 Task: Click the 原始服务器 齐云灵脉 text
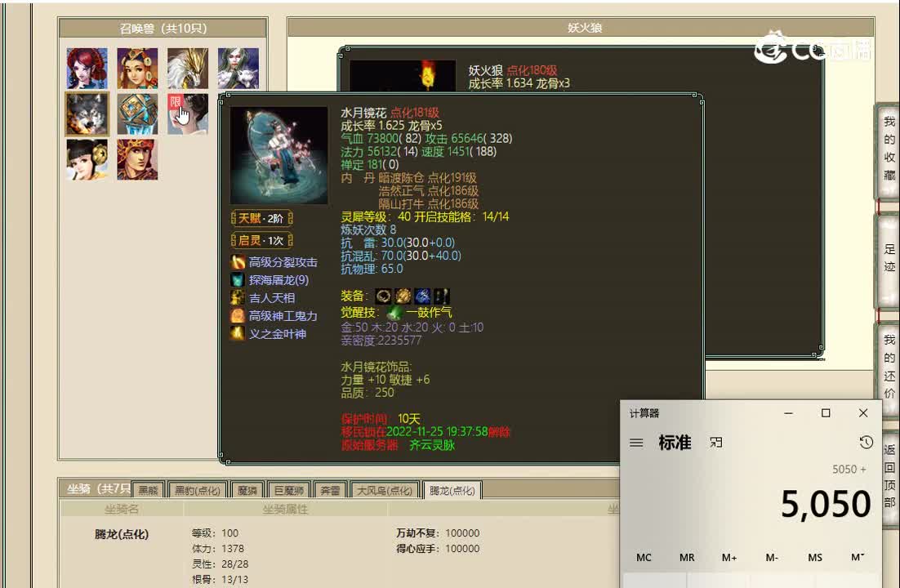pyautogui.click(x=398, y=445)
